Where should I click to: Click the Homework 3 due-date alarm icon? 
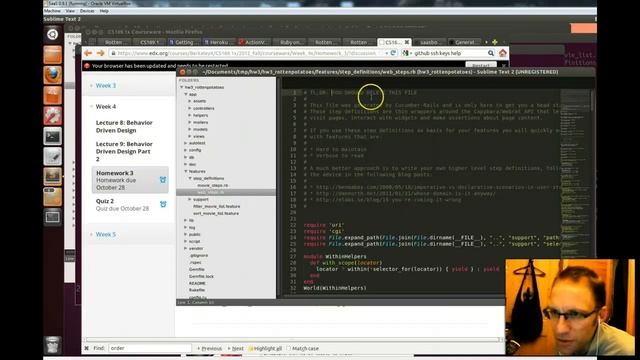click(163, 180)
